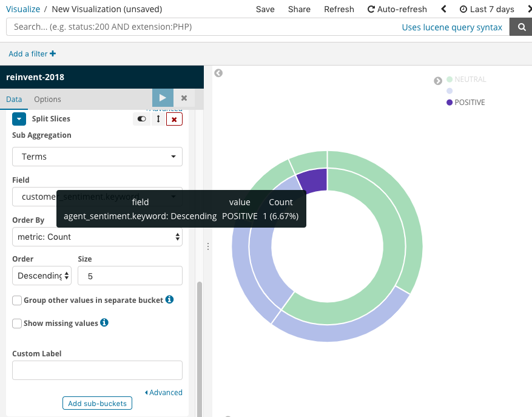This screenshot has height=417, width=532.
Task: Open Auto-refresh settings
Action: (x=397, y=9)
